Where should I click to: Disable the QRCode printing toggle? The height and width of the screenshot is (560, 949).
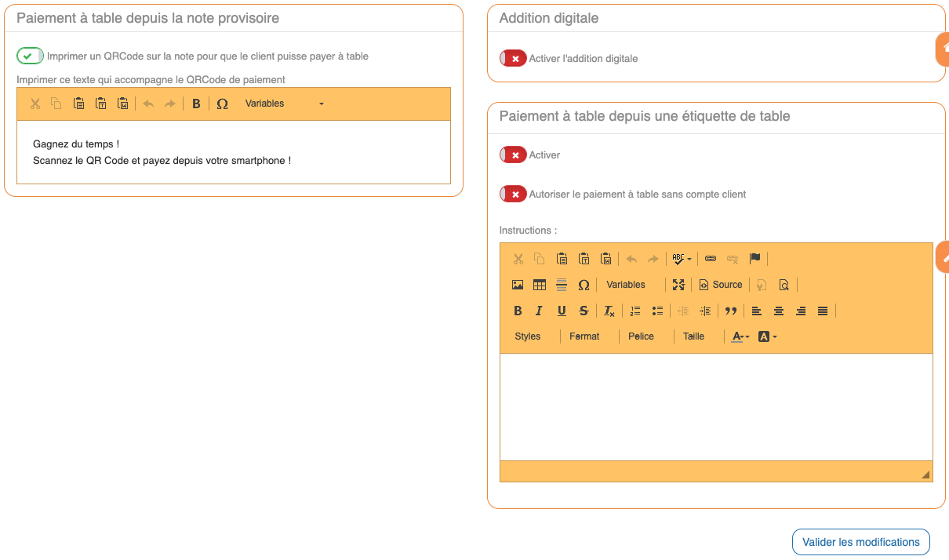click(31, 56)
